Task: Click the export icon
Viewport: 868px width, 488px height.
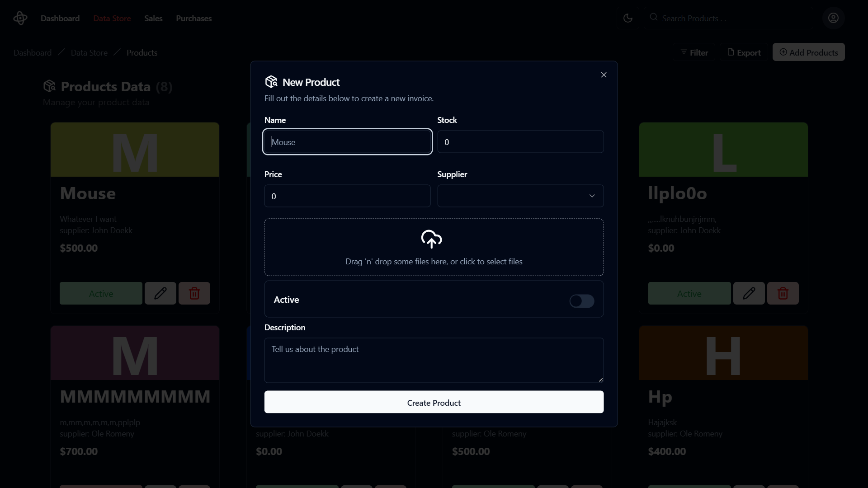Action: (x=731, y=52)
